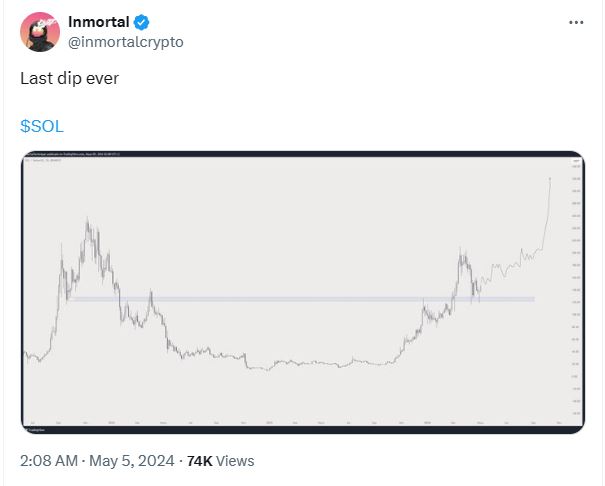605x486 pixels.
Task: Show the 74K Views analytics
Action: point(220,461)
